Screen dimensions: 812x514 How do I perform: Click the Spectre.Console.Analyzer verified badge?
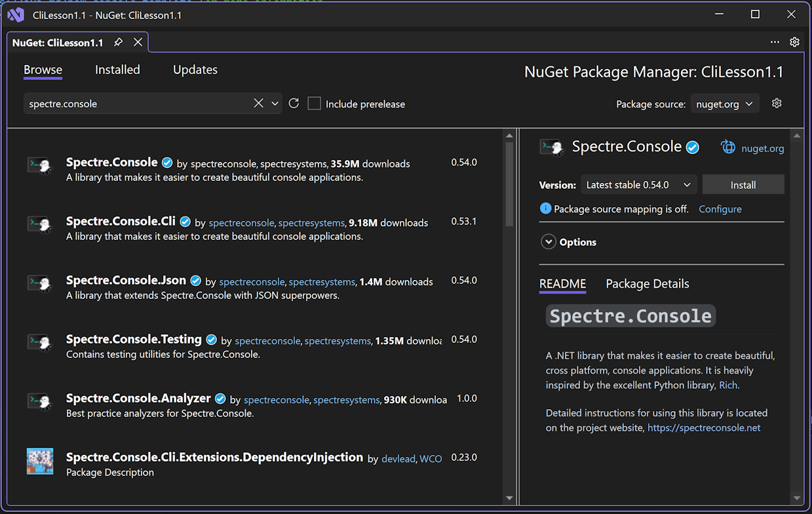(220, 398)
